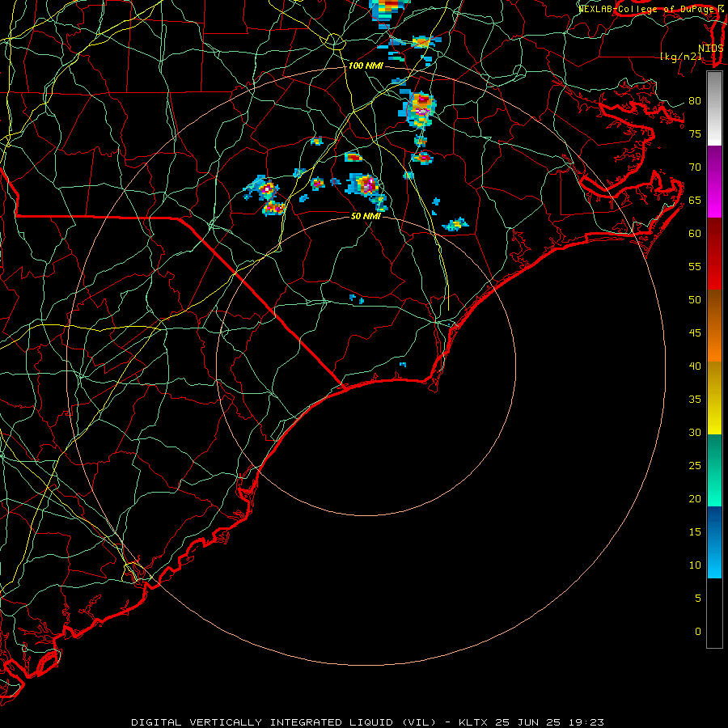Screen dimensions: 728x728
Task: Click the 40 scale value
Action: [x=695, y=366]
